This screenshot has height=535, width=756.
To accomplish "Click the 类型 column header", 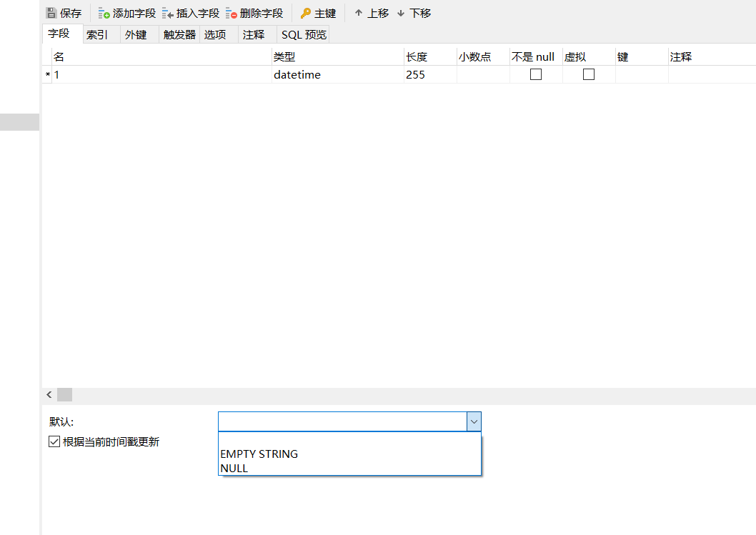I will point(337,57).
